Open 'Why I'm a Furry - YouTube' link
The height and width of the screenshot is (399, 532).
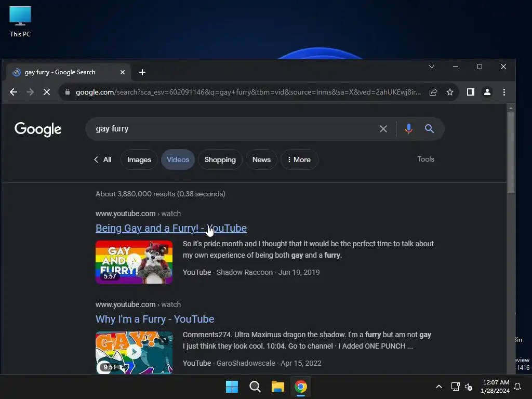pos(155,320)
